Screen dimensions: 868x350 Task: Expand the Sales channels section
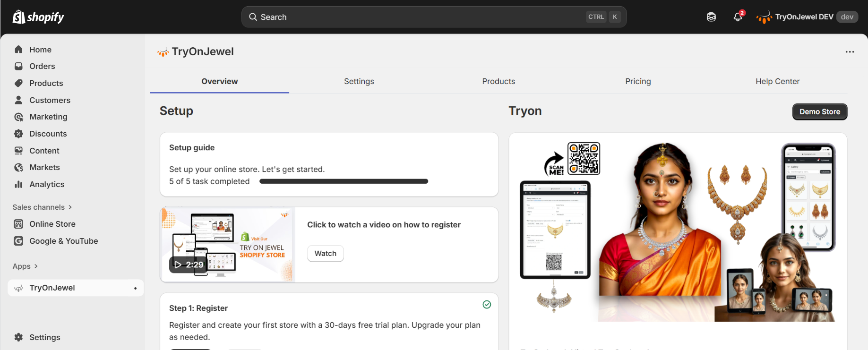42,207
